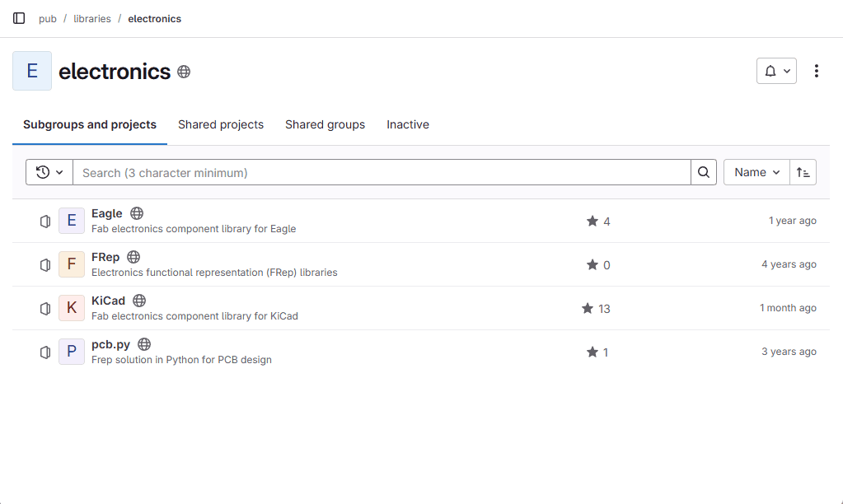Screen dimensions: 843x504
Task: Open the Name sort dropdown
Action: [756, 172]
